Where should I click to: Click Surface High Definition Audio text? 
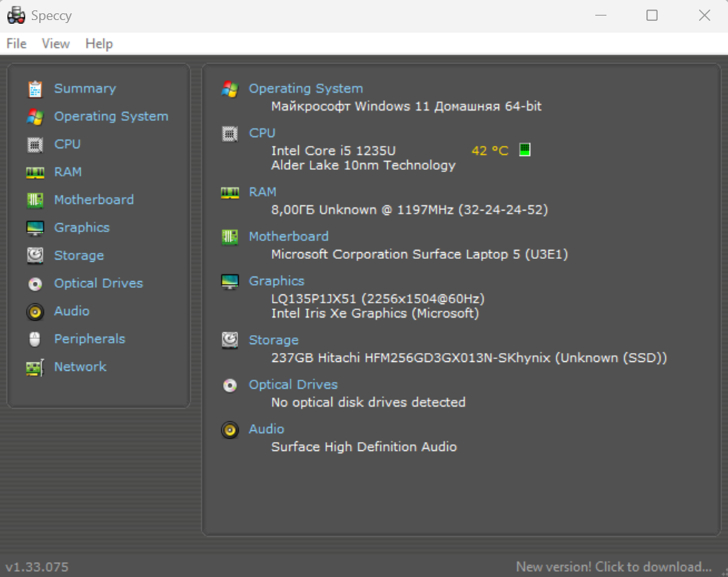(x=364, y=447)
